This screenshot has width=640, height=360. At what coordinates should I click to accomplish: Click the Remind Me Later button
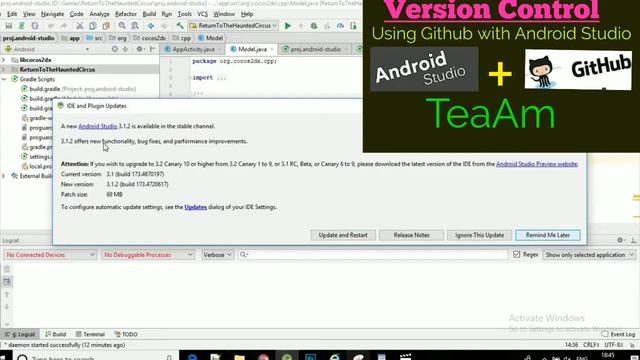(x=548, y=235)
